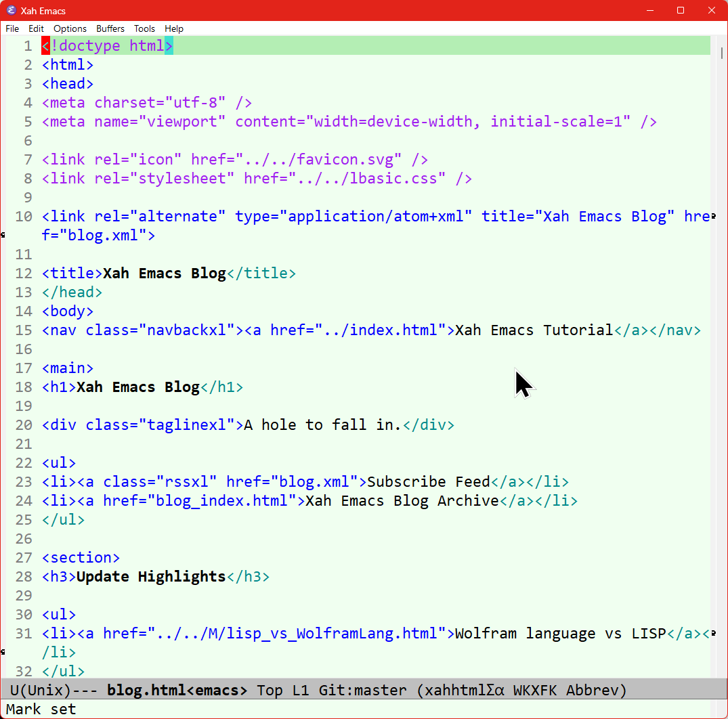728x719 pixels.
Task: Click U(Unix) encoding indicator in mode line
Action: 41,690
